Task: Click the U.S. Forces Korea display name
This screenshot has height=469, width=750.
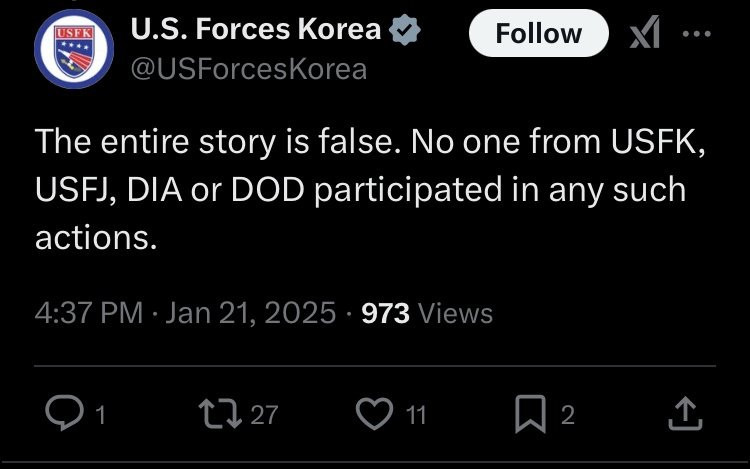Action: click(256, 30)
